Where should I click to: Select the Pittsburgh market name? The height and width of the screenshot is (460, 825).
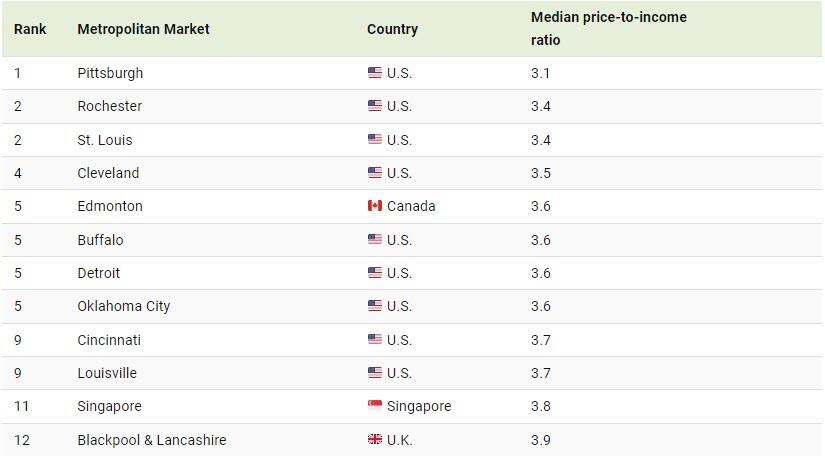pos(110,73)
